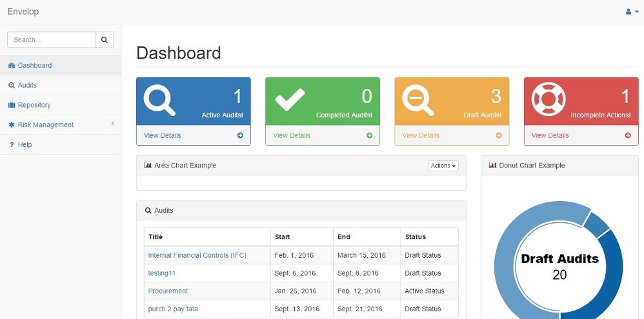The height and width of the screenshot is (319, 644).
Task: Click the Envelop brand link
Action: [23, 12]
